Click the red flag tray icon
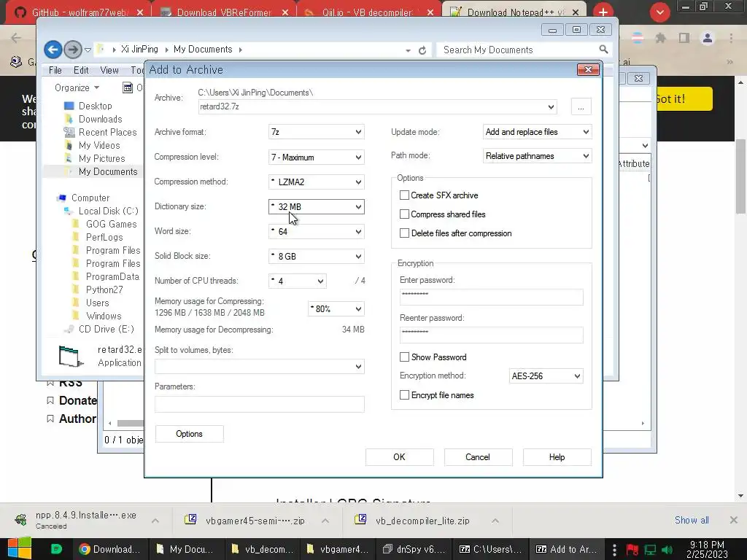The height and width of the screenshot is (560, 747). (632, 550)
